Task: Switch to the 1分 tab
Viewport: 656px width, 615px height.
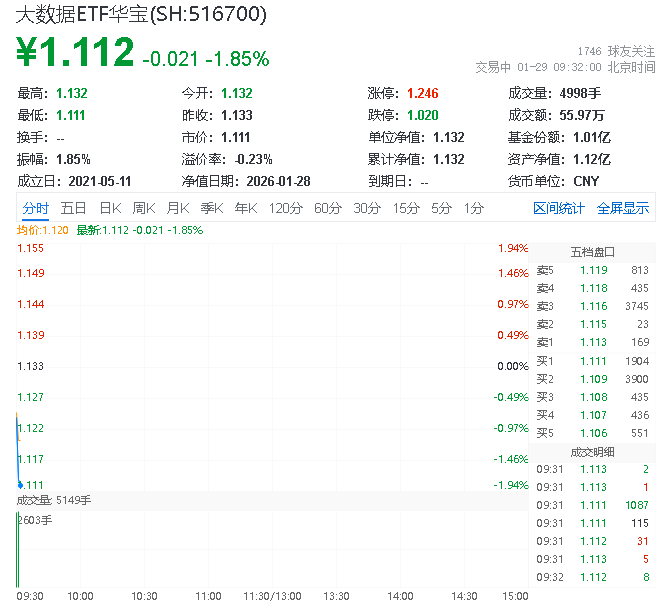Action: 473,208
